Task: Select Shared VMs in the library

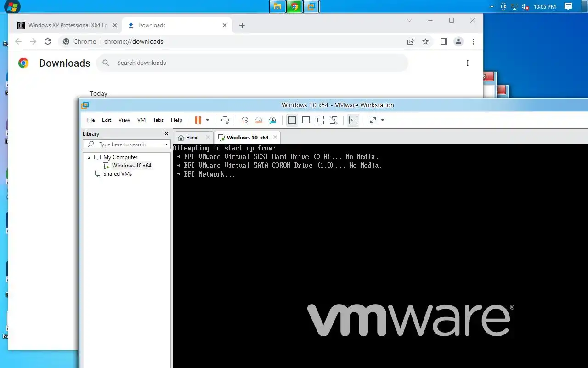Action: tap(117, 174)
